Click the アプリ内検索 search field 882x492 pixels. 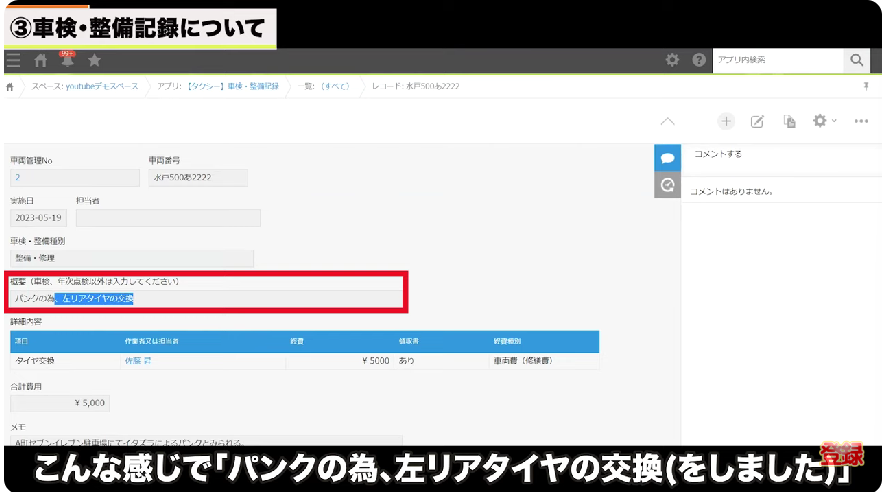pyautogui.click(x=775, y=61)
